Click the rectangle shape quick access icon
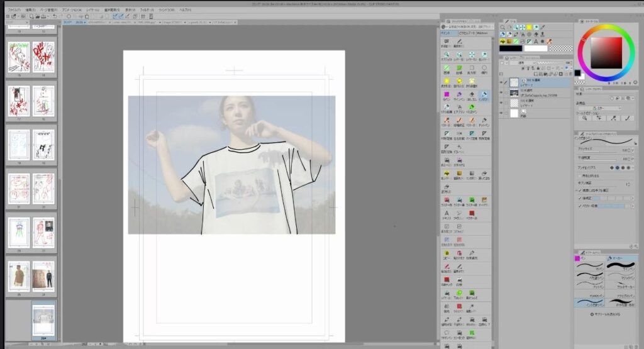 [472, 69]
